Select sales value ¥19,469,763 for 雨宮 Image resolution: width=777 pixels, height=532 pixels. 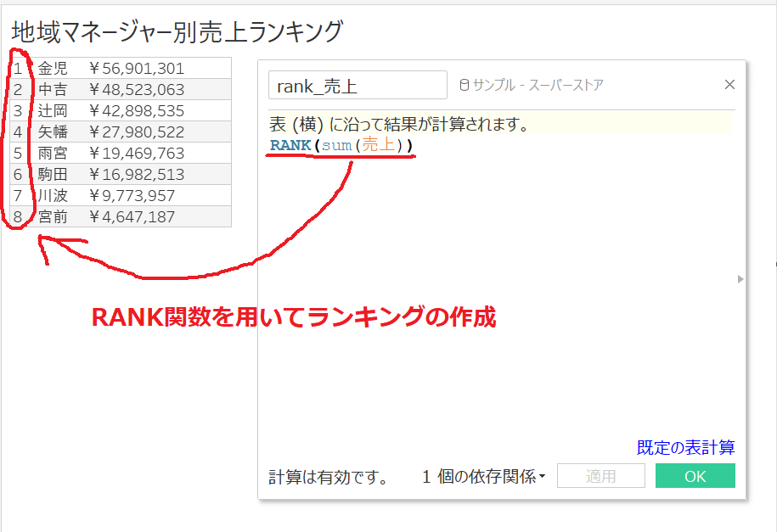pos(137,153)
